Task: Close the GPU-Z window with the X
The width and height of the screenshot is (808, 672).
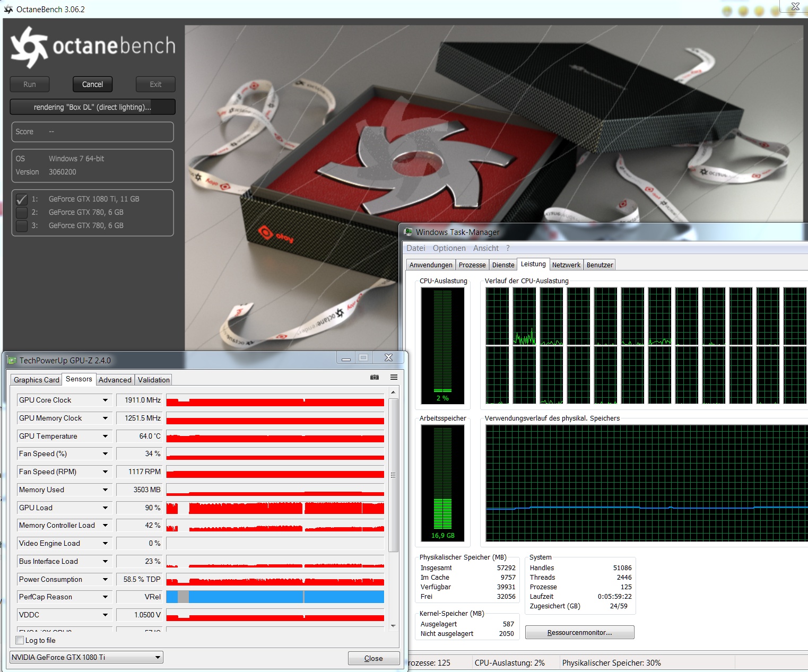Action: coord(388,358)
